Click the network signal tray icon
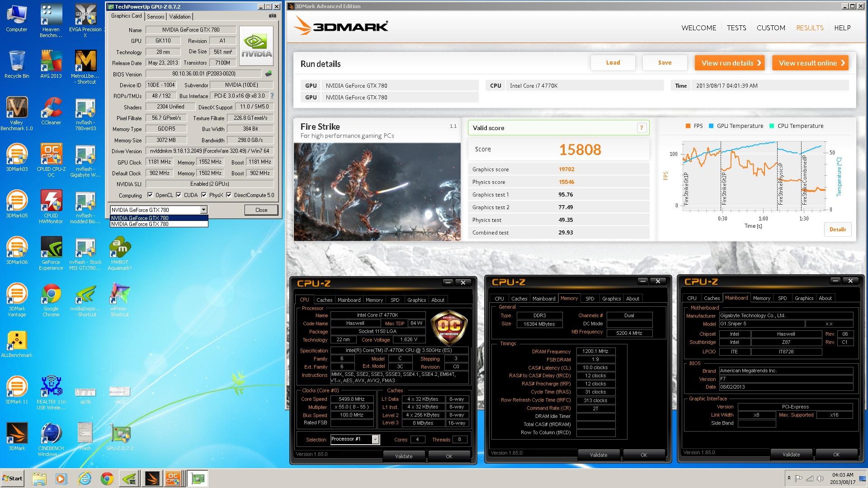This screenshot has height=488, width=868. [x=809, y=479]
